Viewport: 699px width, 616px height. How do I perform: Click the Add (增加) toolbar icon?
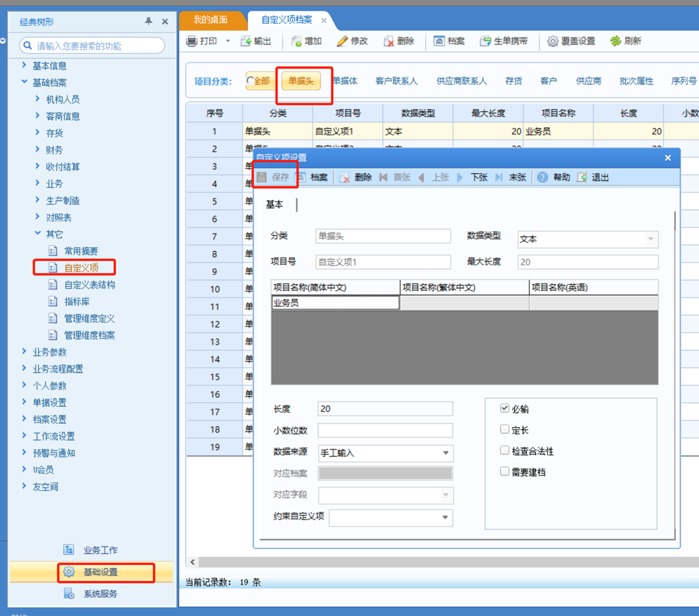297,41
